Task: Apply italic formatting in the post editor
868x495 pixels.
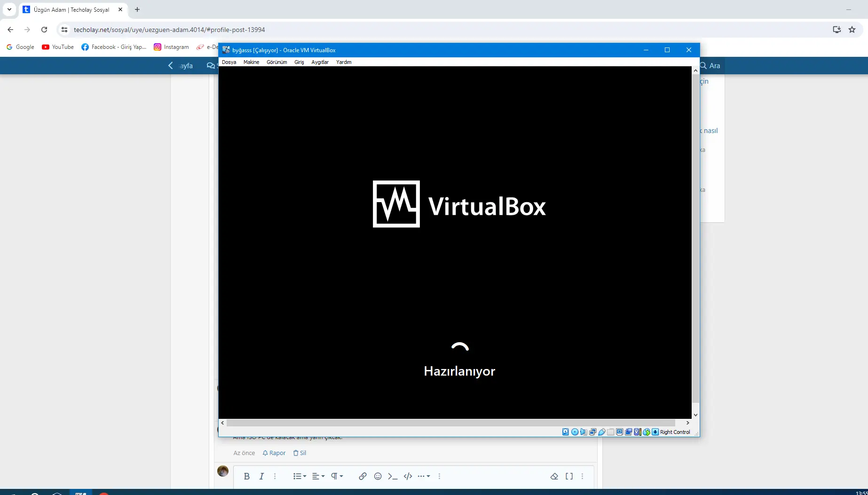Action: coord(261,476)
